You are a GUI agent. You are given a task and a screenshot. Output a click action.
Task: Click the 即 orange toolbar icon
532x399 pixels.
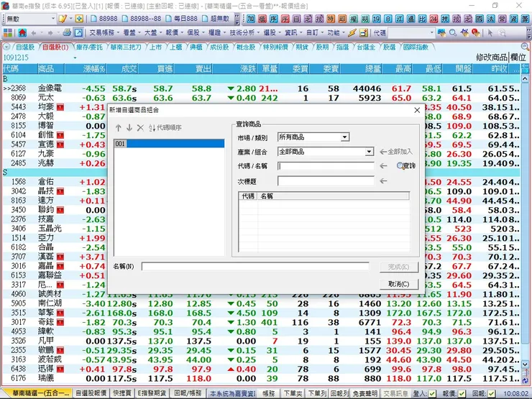[x=342, y=19]
